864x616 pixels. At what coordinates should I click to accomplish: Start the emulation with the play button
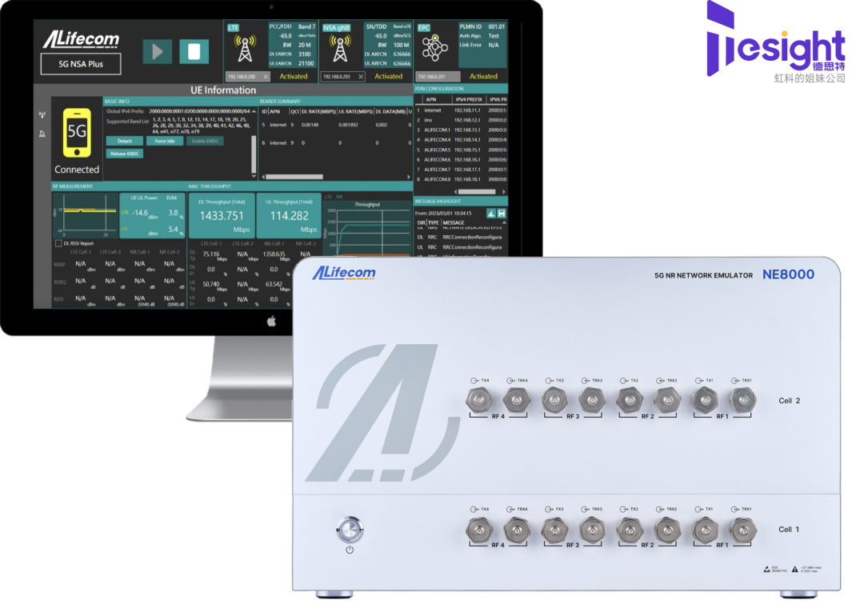pos(158,52)
